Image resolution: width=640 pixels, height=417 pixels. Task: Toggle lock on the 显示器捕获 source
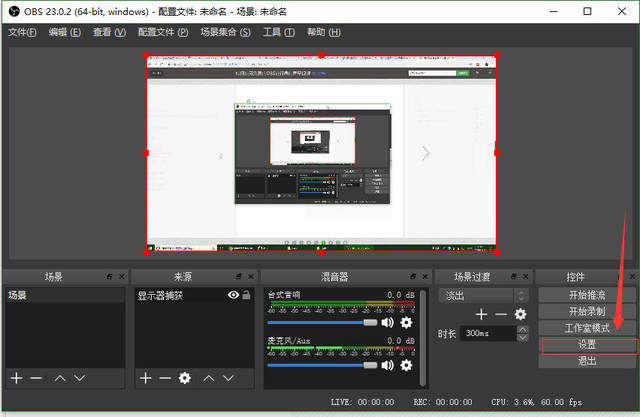tap(246, 295)
